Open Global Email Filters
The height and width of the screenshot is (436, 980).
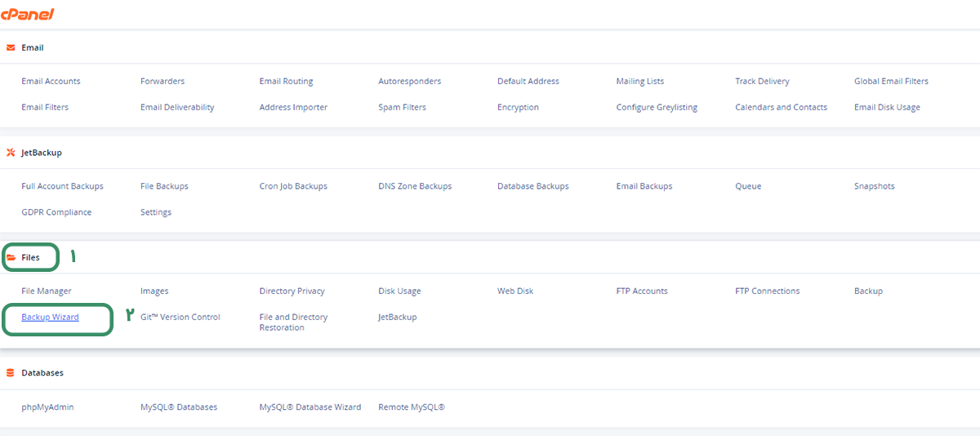point(891,81)
